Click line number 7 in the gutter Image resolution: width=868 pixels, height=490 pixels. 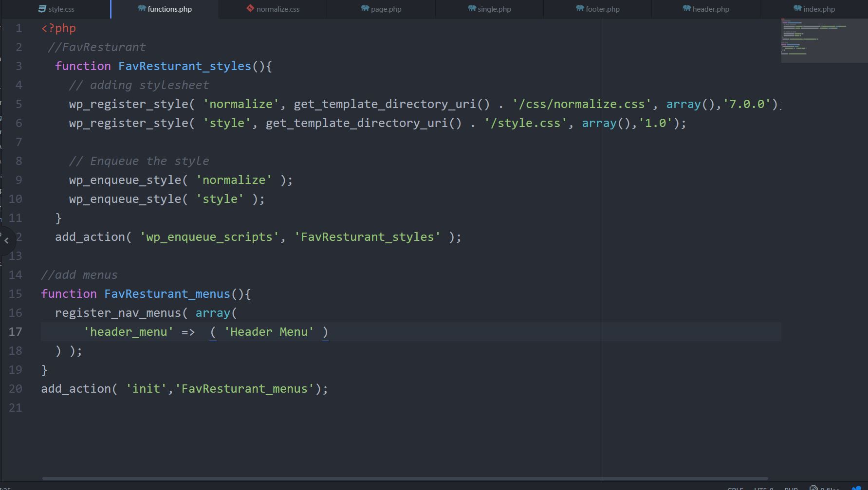click(18, 142)
